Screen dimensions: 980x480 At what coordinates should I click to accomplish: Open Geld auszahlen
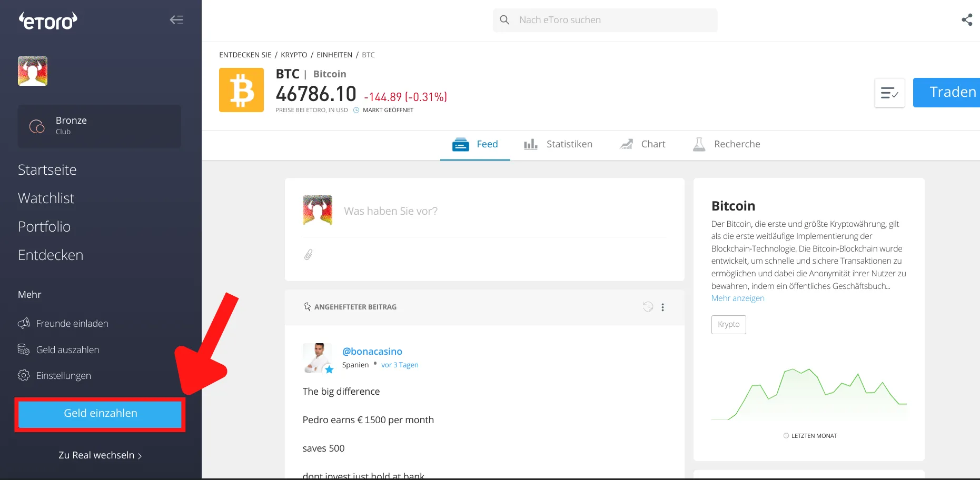tap(67, 349)
